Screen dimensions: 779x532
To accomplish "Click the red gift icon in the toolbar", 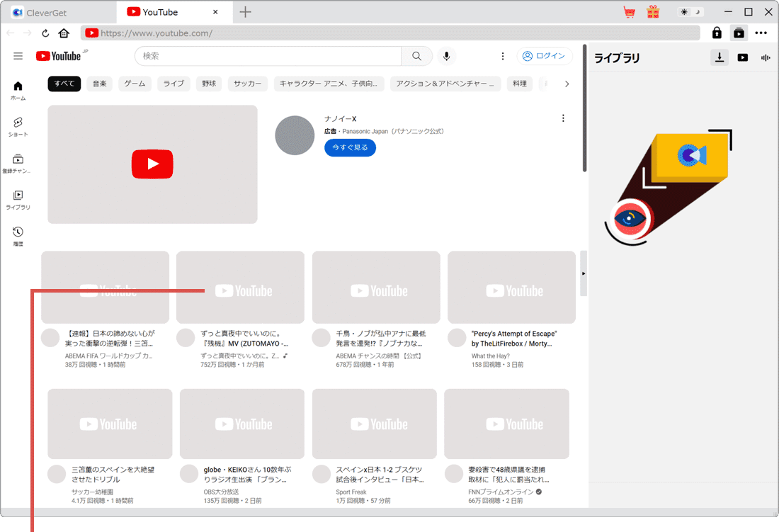I will pos(653,12).
